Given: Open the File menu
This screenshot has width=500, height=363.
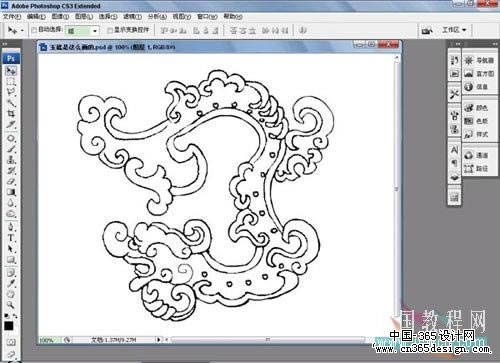Looking at the screenshot, I should [x=12, y=16].
